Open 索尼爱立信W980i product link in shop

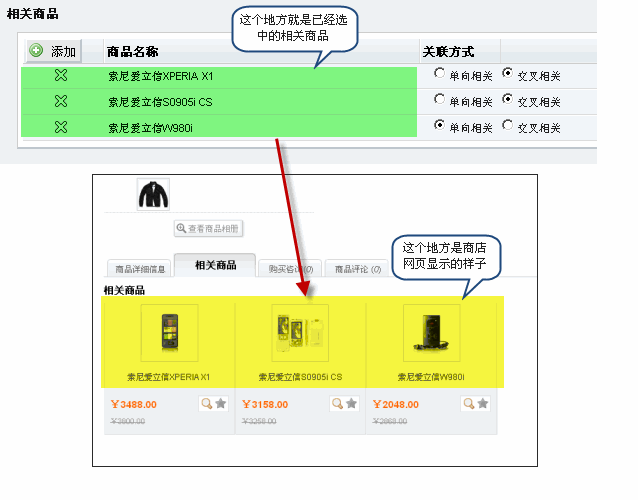point(431,377)
